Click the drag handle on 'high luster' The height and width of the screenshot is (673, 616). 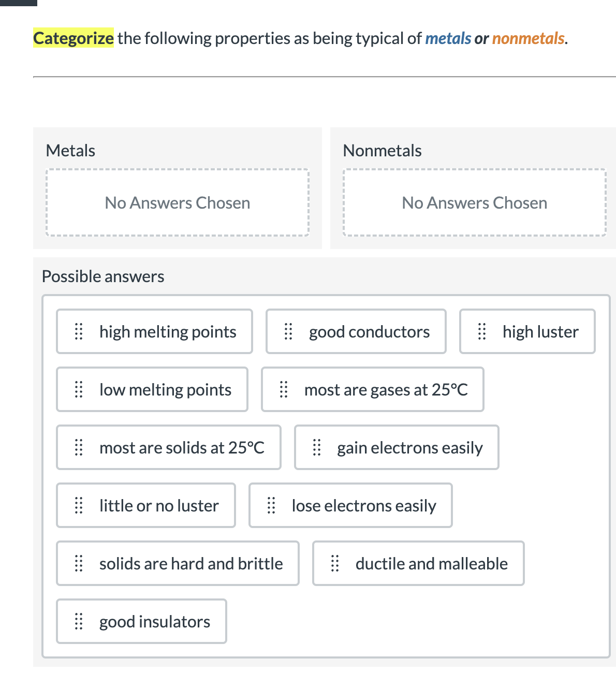[481, 331]
